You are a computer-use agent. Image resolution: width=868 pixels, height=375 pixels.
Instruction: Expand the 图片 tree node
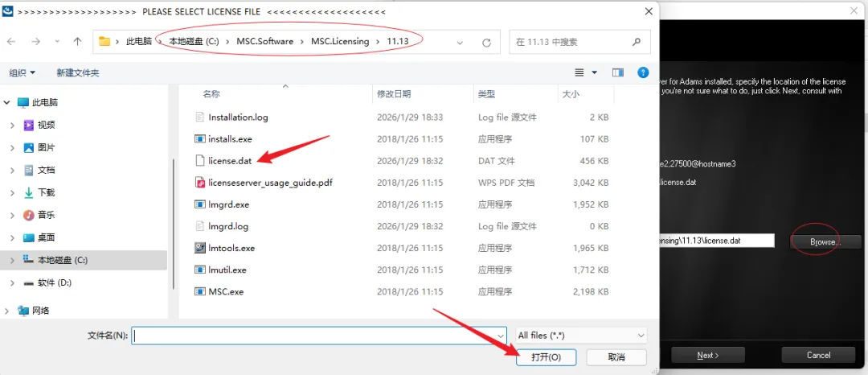tap(12, 148)
